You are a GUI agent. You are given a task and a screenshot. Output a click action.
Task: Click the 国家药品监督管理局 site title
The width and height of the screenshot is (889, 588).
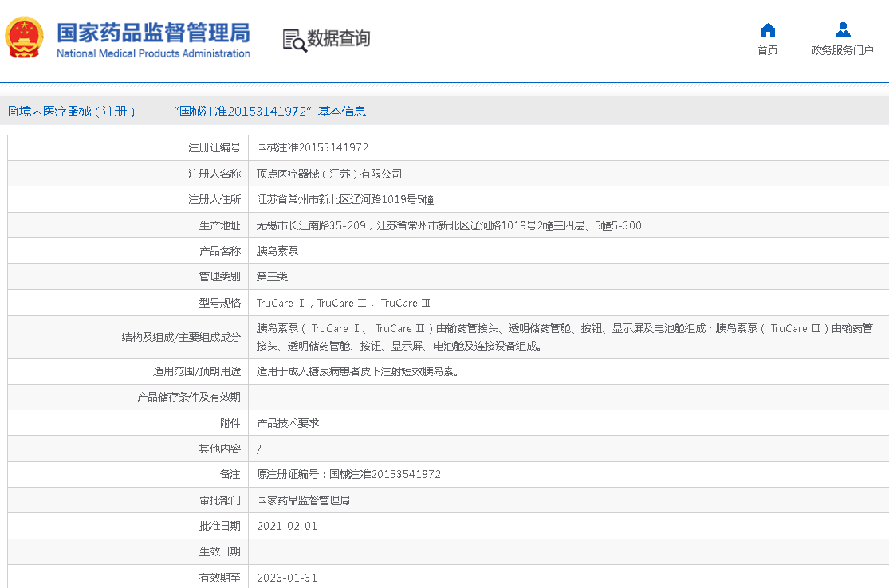coord(153,32)
